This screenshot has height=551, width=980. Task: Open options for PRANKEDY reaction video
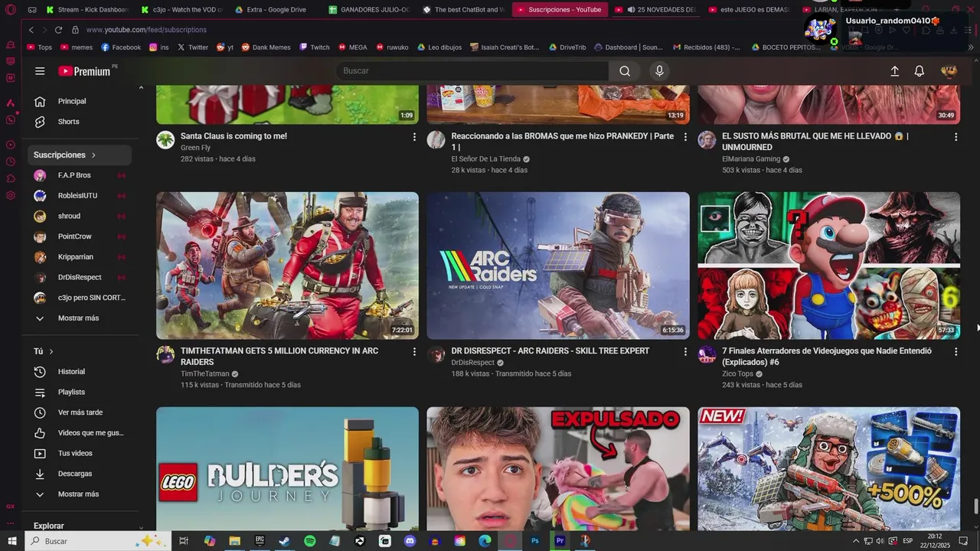pyautogui.click(x=685, y=137)
